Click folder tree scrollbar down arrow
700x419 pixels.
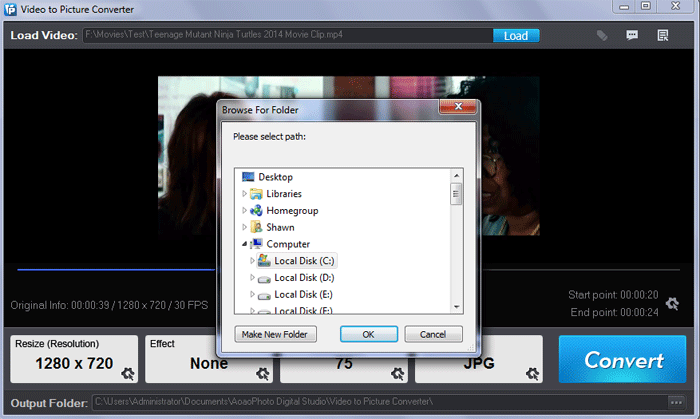456,307
